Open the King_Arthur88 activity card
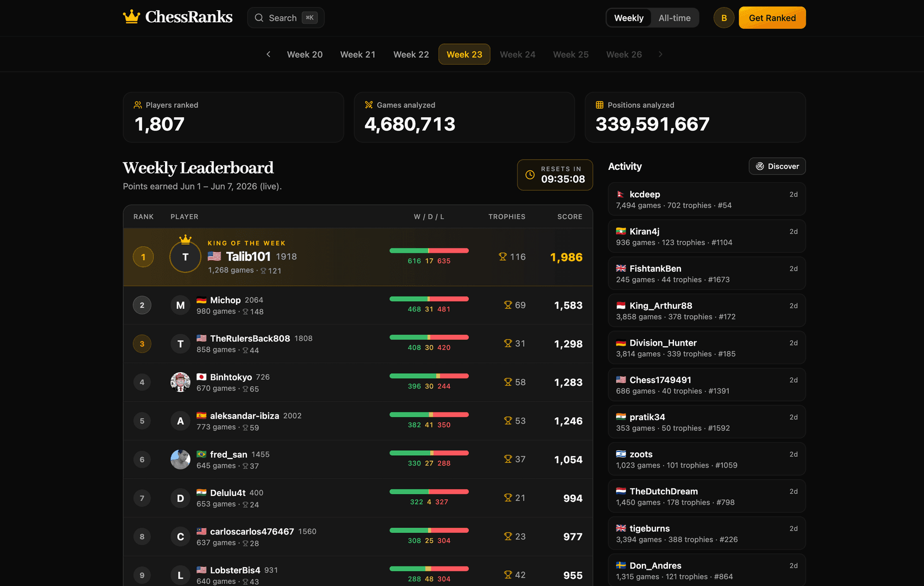 706,310
